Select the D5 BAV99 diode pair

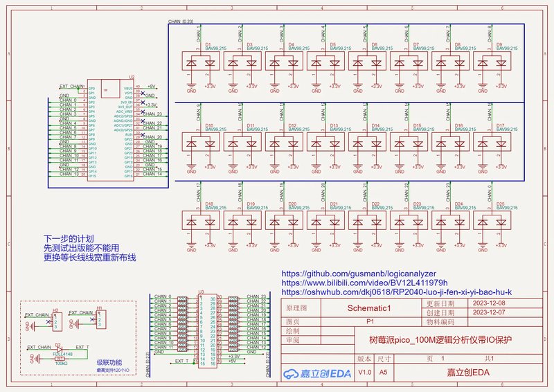tap(325, 61)
